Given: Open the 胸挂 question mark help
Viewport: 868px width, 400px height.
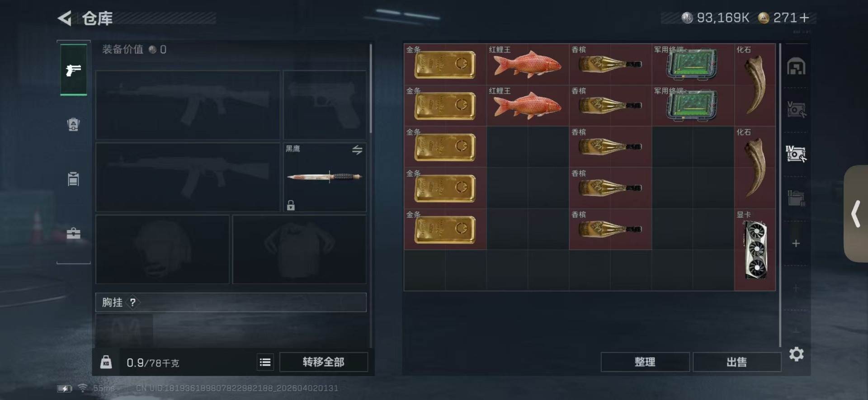Looking at the screenshot, I should point(132,302).
